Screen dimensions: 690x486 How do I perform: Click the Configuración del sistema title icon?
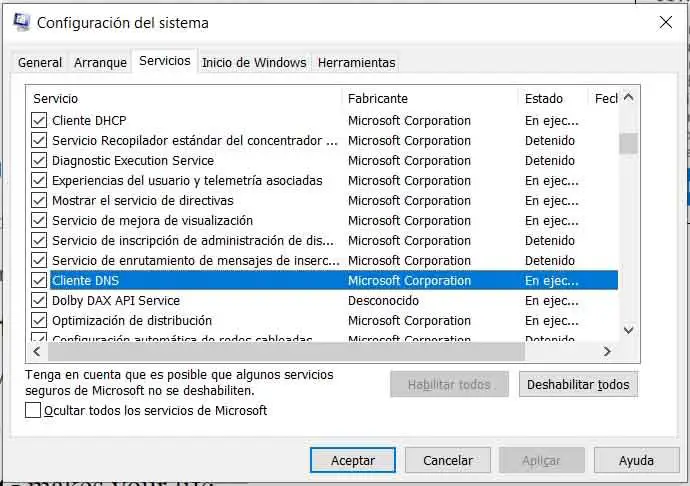pyautogui.click(x=22, y=22)
